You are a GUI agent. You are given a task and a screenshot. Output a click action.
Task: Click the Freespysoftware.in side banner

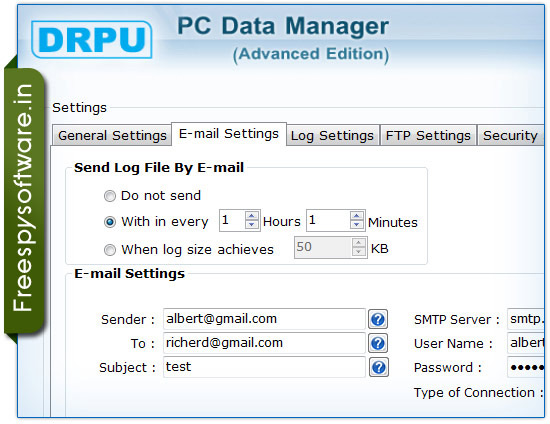pos(24,200)
